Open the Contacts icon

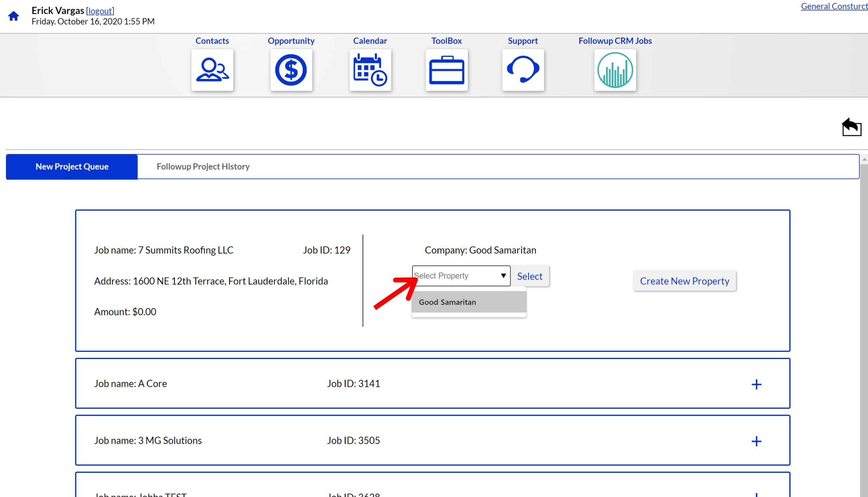tap(212, 70)
